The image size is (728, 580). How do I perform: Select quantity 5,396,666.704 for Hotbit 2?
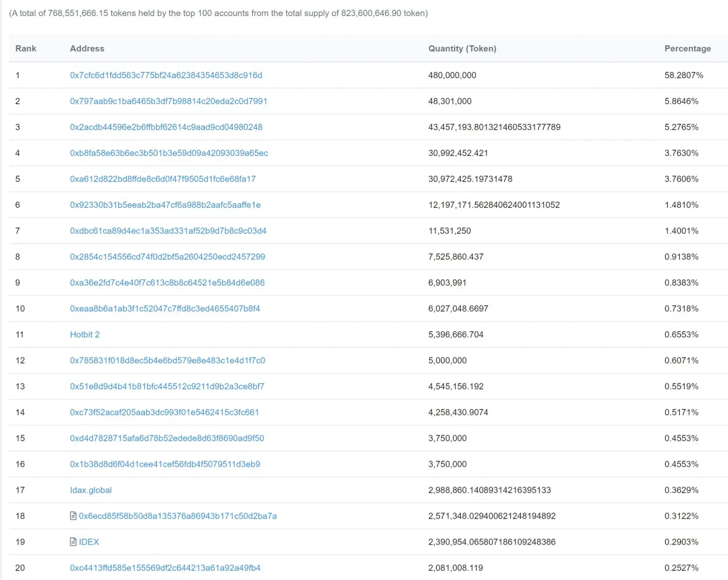click(x=456, y=335)
